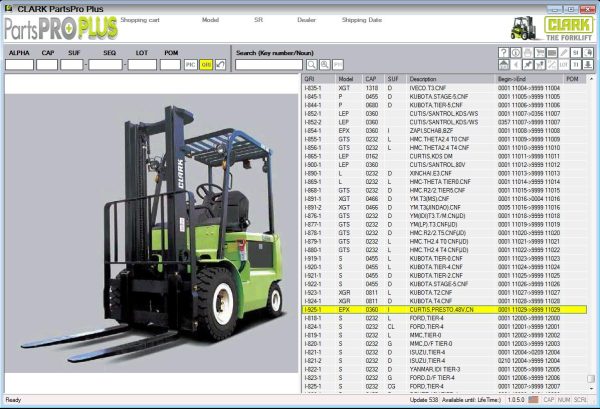Click the forklift product image
The width and height of the screenshot is (600, 409).
[152, 233]
